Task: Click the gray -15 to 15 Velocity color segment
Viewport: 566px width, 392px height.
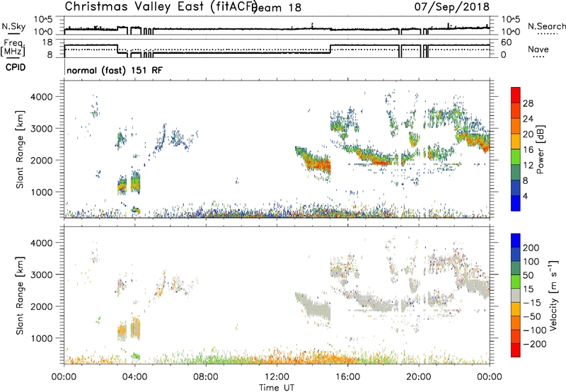Action: tap(516, 295)
